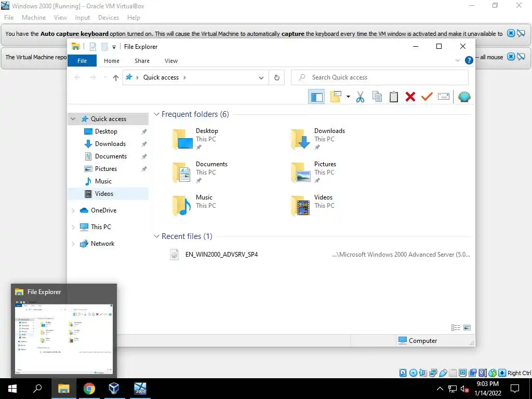The image size is (532, 399).
Task: Switch to the details view layout button
Action: (456, 328)
